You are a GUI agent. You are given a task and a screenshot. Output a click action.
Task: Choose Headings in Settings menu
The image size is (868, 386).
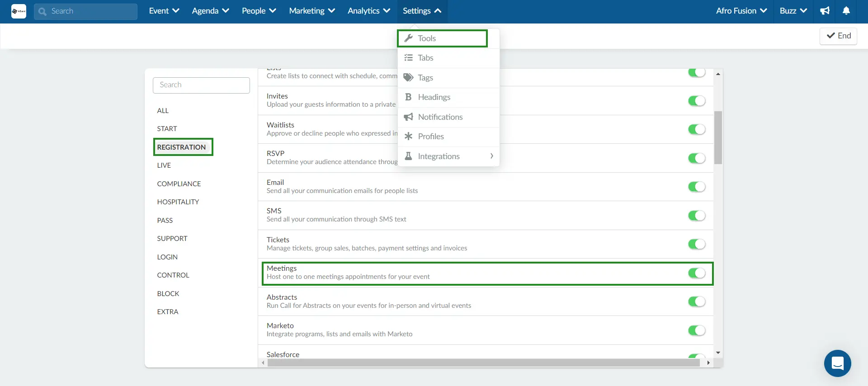pyautogui.click(x=448, y=97)
